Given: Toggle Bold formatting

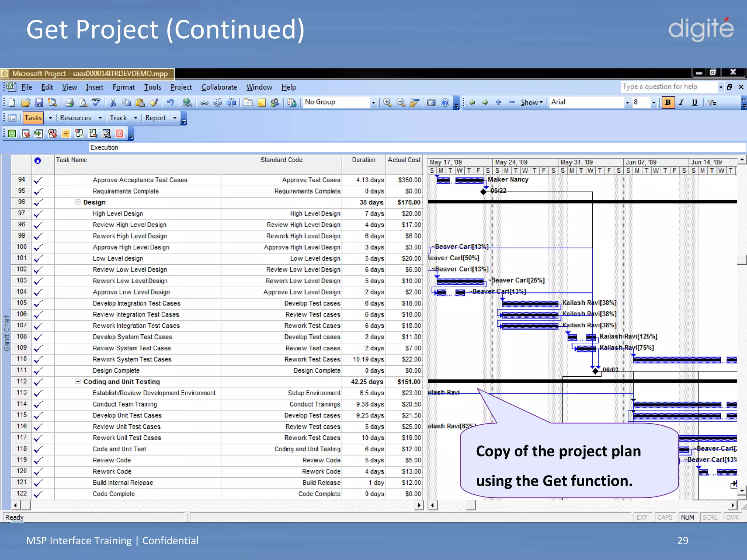Looking at the screenshot, I should [x=668, y=102].
